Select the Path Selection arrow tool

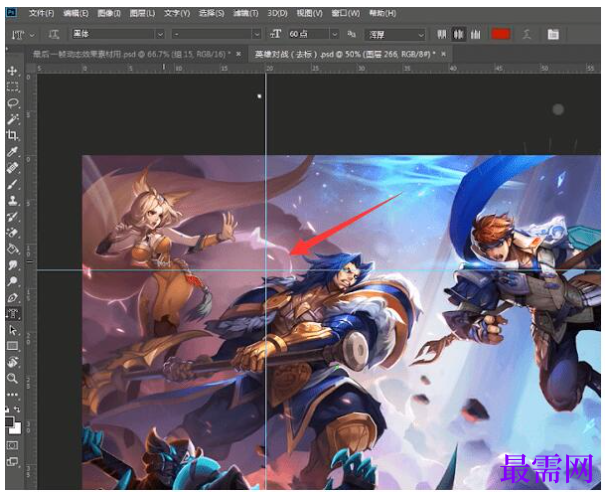pyautogui.click(x=12, y=330)
